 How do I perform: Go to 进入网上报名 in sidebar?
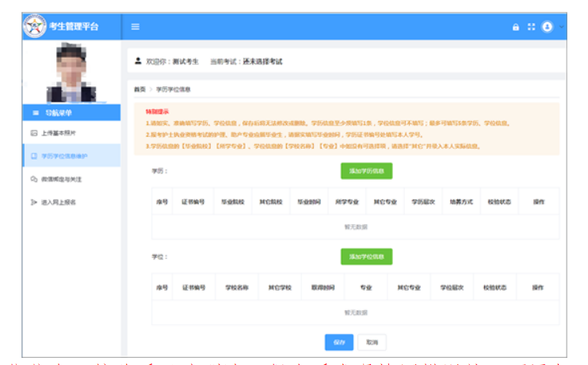[x=59, y=203]
